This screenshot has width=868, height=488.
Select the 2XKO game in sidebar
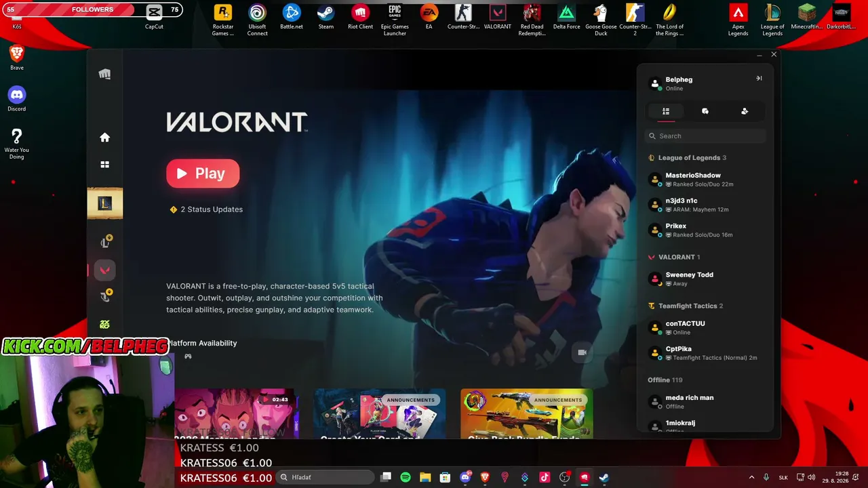click(x=104, y=325)
